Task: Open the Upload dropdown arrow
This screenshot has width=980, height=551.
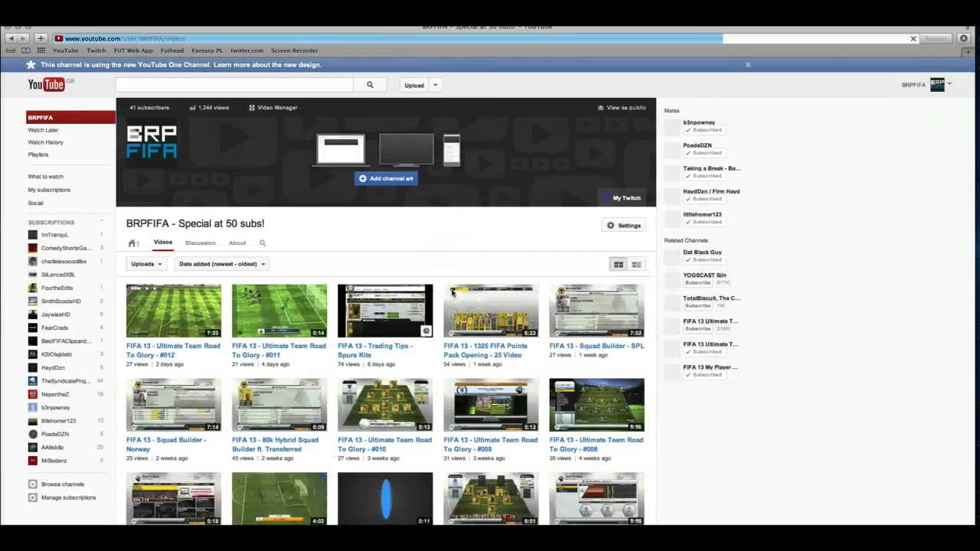Action: click(x=435, y=85)
